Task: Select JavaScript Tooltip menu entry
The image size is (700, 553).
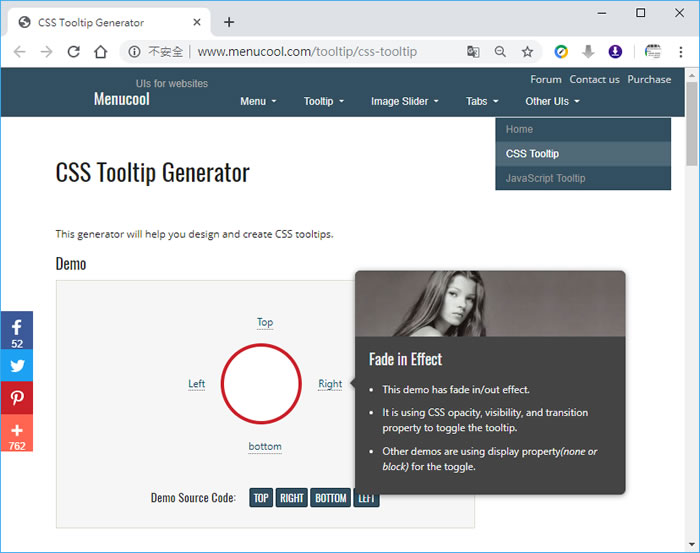Action: tap(583, 178)
